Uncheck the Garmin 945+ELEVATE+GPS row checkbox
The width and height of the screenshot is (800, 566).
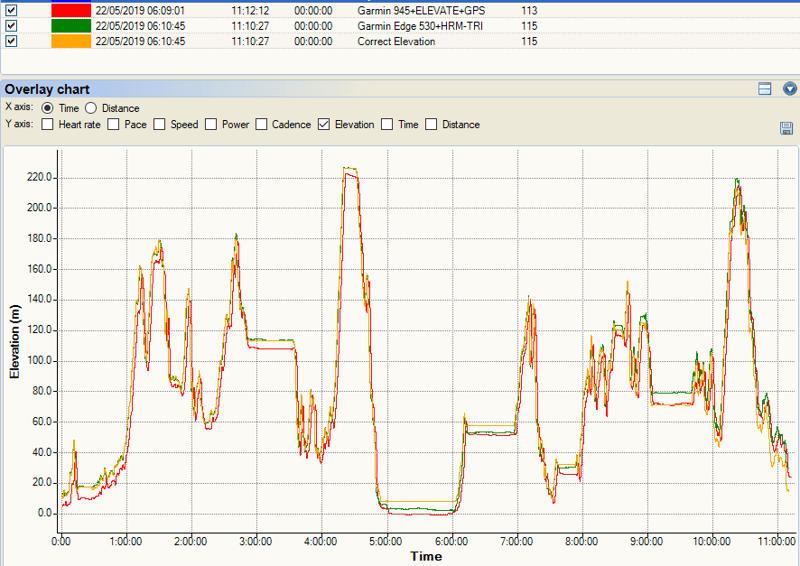11,10
